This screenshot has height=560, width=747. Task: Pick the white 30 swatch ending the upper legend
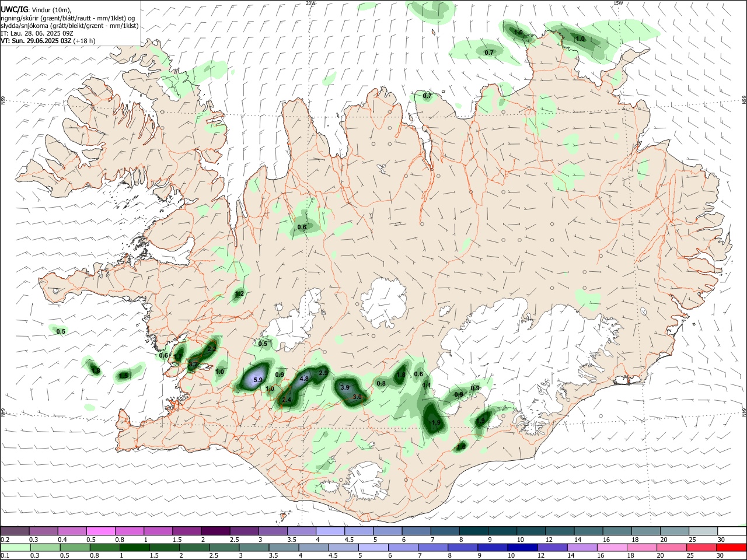click(731, 531)
